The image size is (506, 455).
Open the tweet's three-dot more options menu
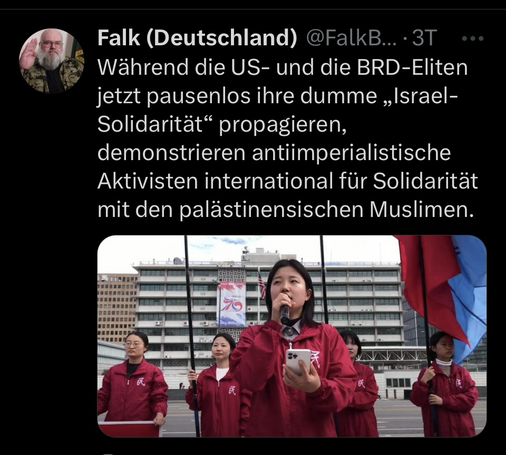(x=473, y=39)
